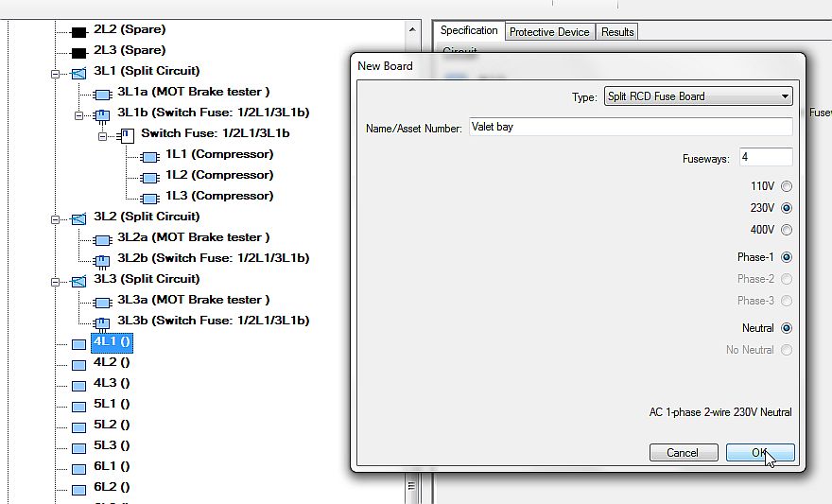Select the 3L3b (Switch Fuse: 1/2L1/3L1b) row
Screen dimensions: 832x504
pos(214,321)
